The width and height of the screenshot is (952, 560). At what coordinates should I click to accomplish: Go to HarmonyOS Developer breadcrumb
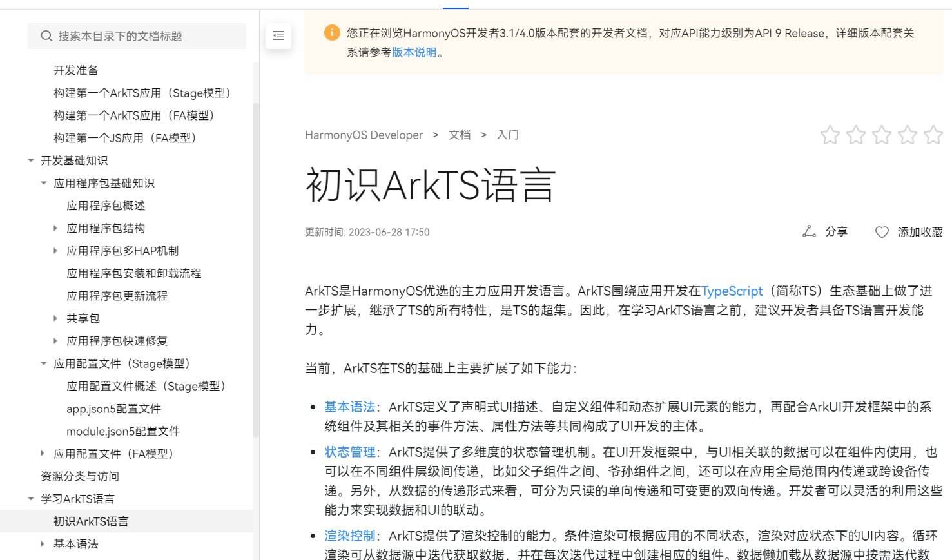[364, 135]
